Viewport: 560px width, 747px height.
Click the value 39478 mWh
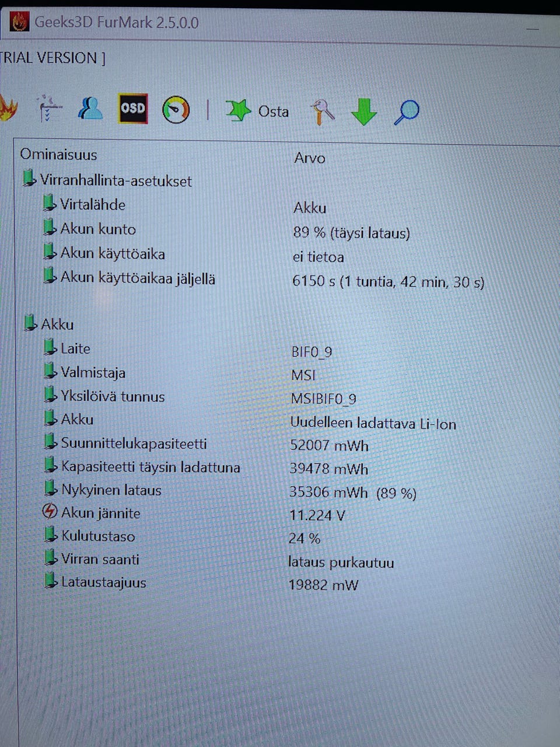tap(329, 469)
